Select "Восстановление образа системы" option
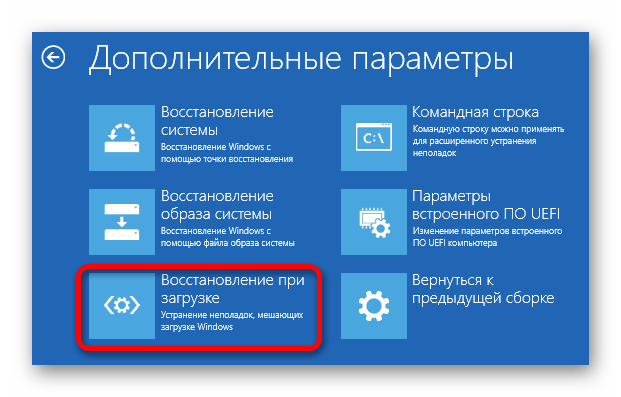Screen dimensions: 621x397 [x=217, y=205]
